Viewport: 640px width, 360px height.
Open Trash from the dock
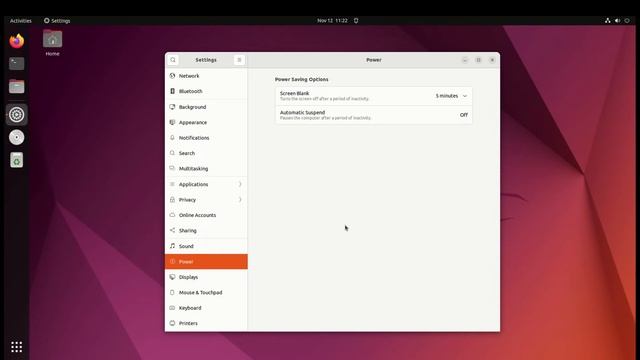pyautogui.click(x=17, y=160)
